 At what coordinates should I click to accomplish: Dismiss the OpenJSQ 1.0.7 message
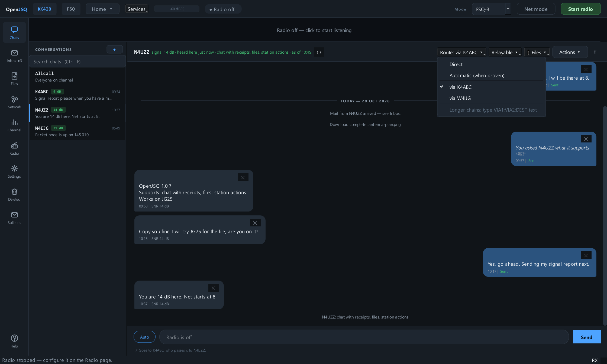(x=243, y=177)
